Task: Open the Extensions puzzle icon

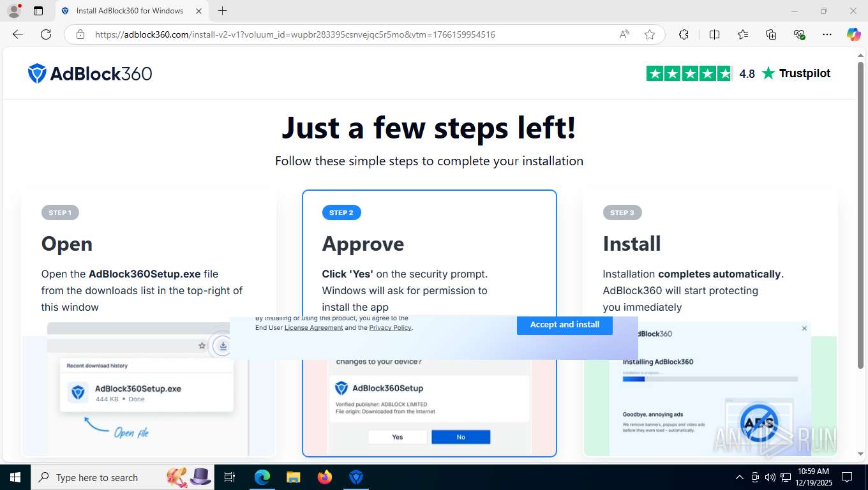Action: point(684,34)
